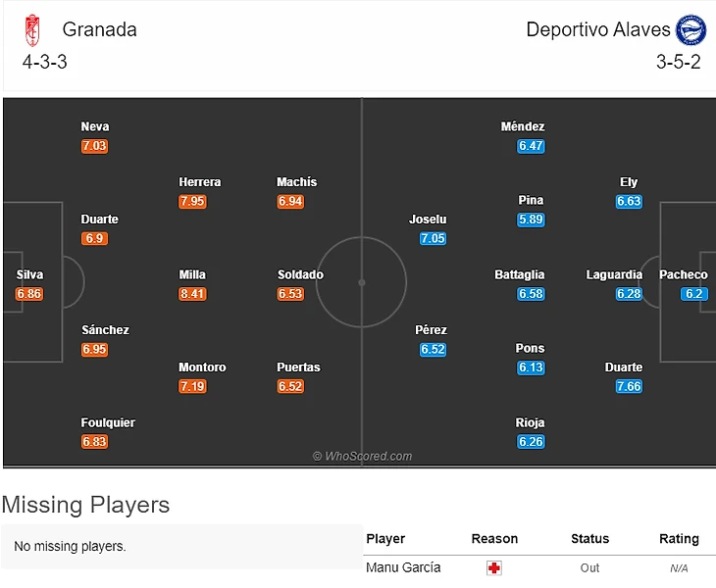Click Joselu's 7.05 blue rating badge
The image size is (716, 588).
(x=433, y=238)
